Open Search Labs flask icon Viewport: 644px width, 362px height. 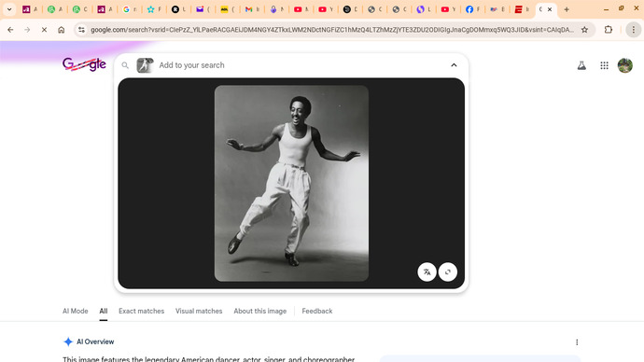pos(581,65)
